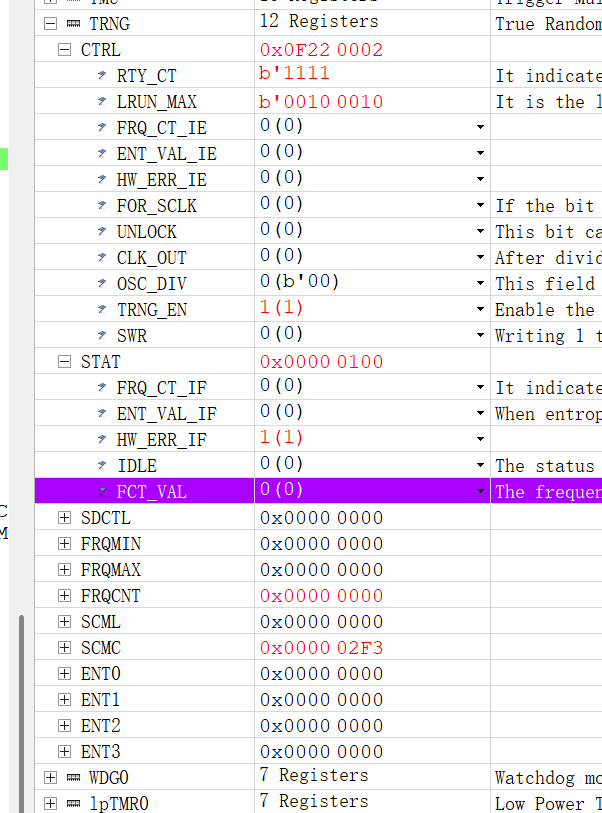Screen dimensions: 602x813
Task: Click the 'Low Power' description for lpTMR0
Action: 548,804
